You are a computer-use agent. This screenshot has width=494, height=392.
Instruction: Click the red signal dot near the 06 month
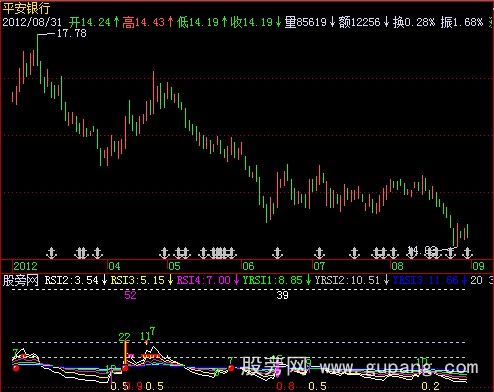pyautogui.click(x=231, y=368)
